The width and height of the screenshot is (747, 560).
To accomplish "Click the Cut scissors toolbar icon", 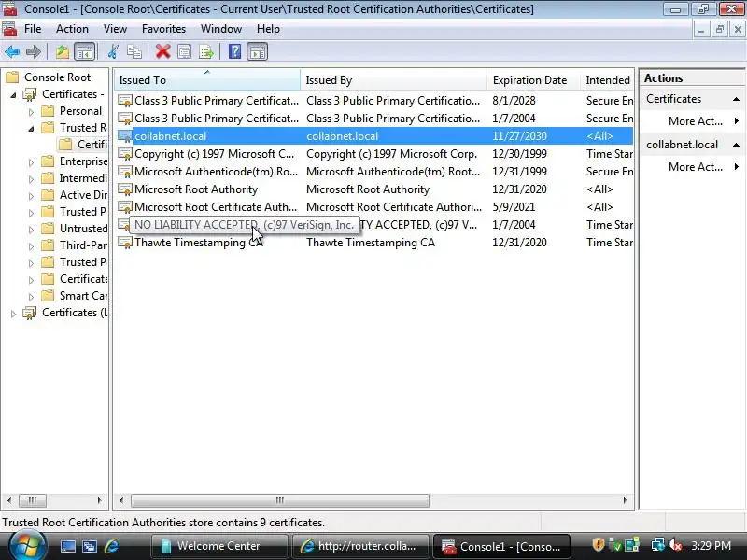I will [113, 51].
